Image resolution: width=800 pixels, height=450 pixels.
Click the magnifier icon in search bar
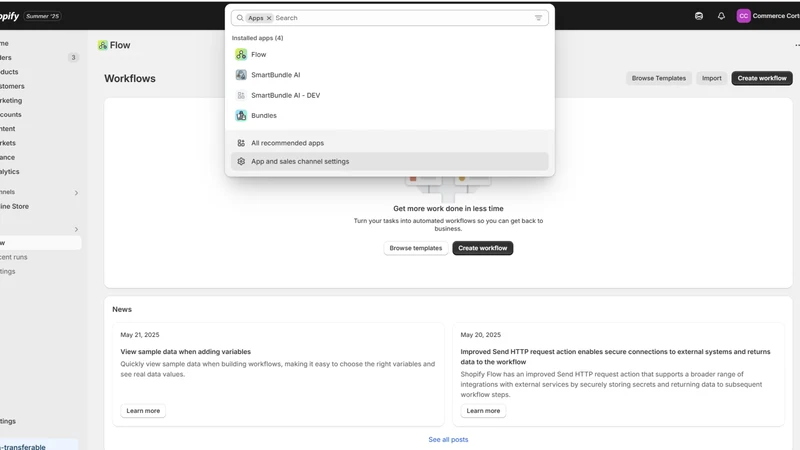coord(240,18)
